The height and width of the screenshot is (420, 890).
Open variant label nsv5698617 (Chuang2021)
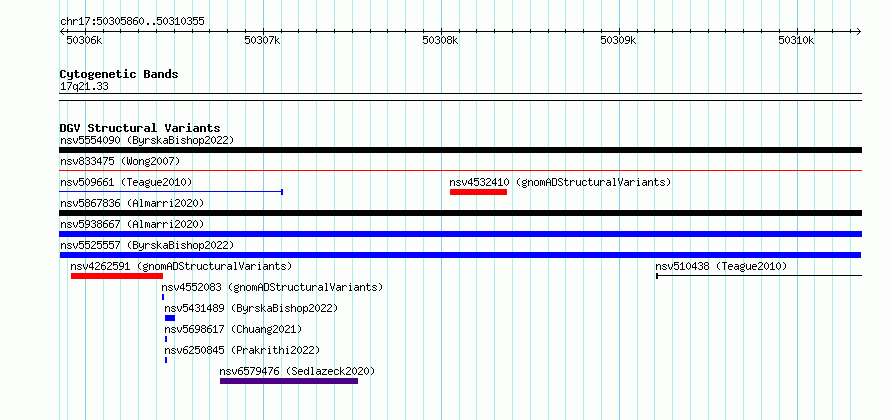point(233,329)
